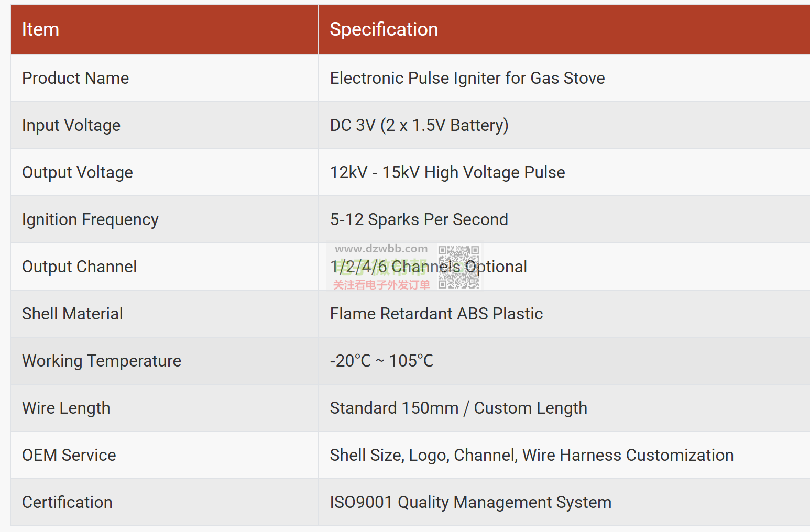Click the Item column header
Image resolution: width=810 pixels, height=532 pixels.
click(x=40, y=29)
